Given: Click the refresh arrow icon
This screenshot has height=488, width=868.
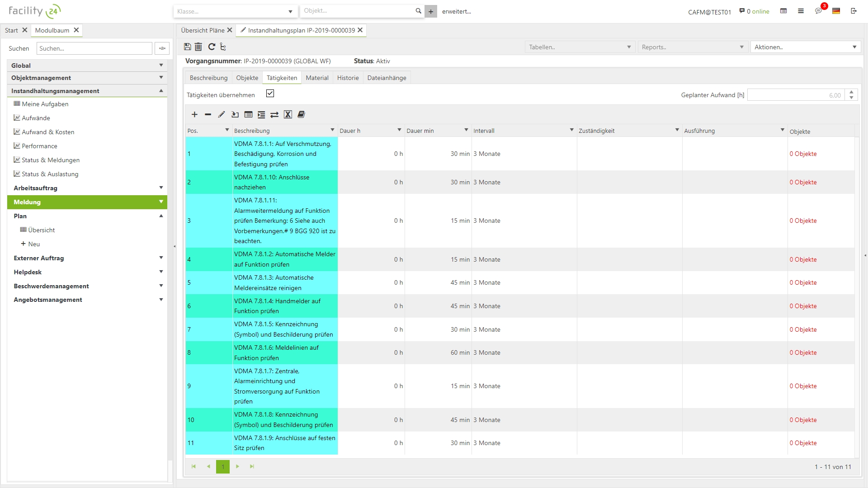Looking at the screenshot, I should tap(211, 47).
